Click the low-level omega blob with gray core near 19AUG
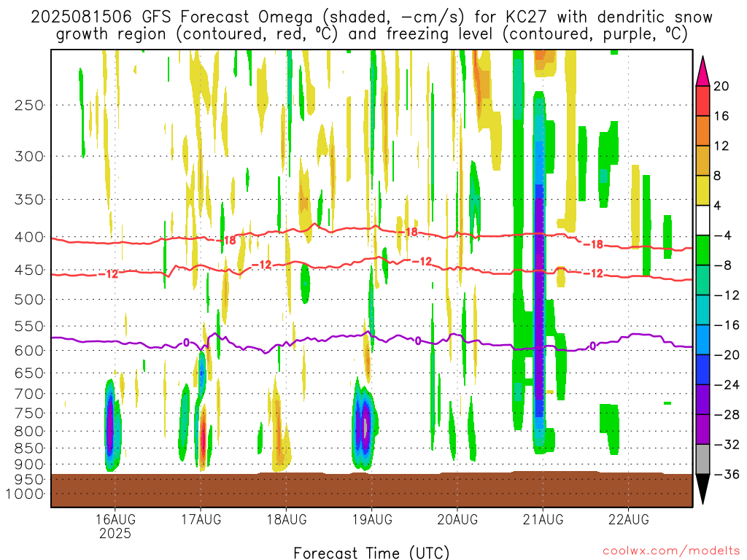 pyautogui.click(x=365, y=424)
